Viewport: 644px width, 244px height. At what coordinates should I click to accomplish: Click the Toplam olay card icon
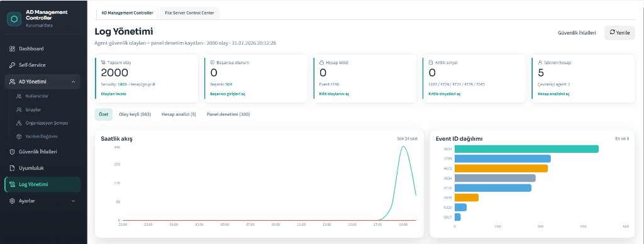point(103,63)
